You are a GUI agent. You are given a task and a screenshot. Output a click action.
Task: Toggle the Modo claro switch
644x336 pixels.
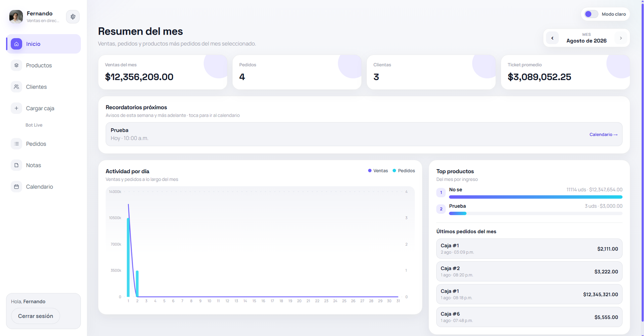(x=591, y=14)
